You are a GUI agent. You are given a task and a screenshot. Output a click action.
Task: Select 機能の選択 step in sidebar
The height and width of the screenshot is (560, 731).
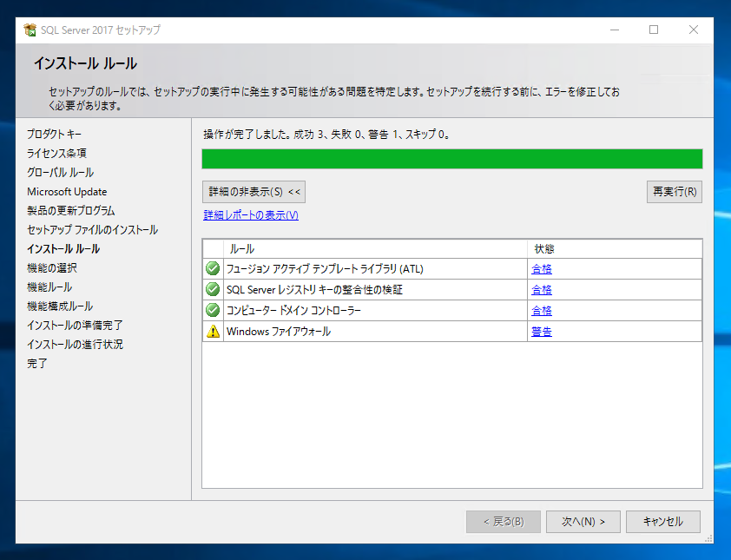point(52,268)
